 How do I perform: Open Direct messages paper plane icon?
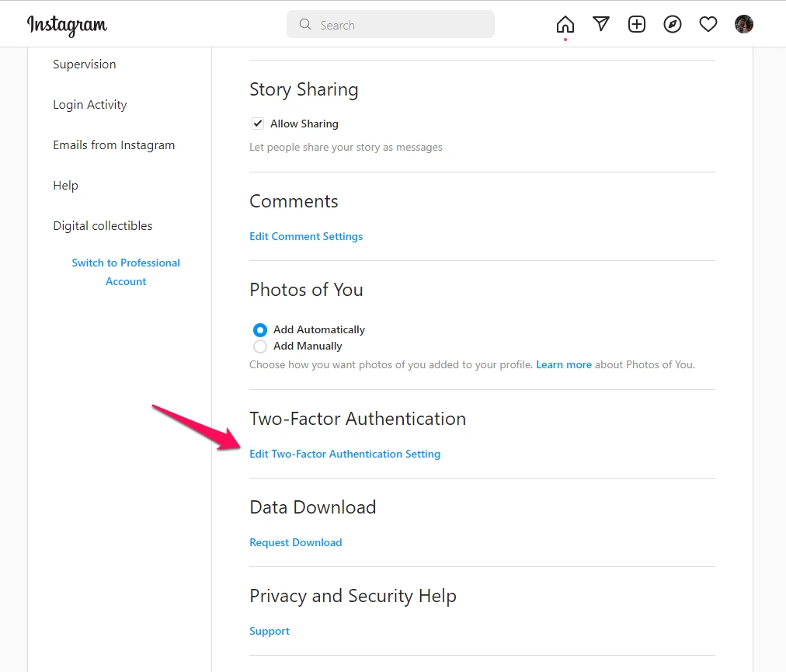pyautogui.click(x=601, y=24)
